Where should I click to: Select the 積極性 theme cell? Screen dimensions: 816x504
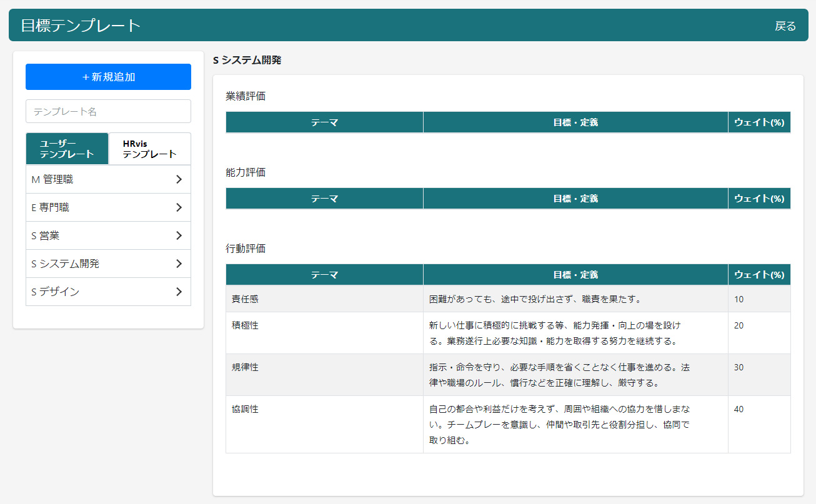[324, 333]
